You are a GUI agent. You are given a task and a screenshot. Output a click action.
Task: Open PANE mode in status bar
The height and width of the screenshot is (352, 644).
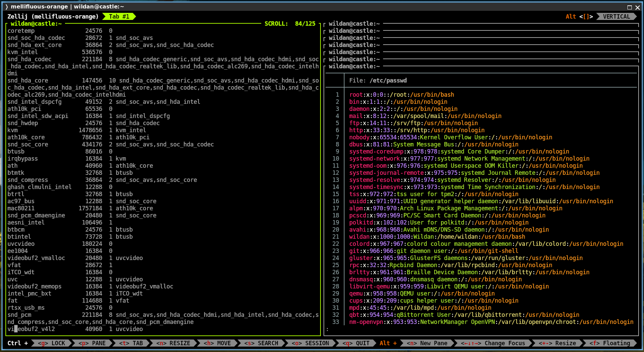click(x=92, y=343)
